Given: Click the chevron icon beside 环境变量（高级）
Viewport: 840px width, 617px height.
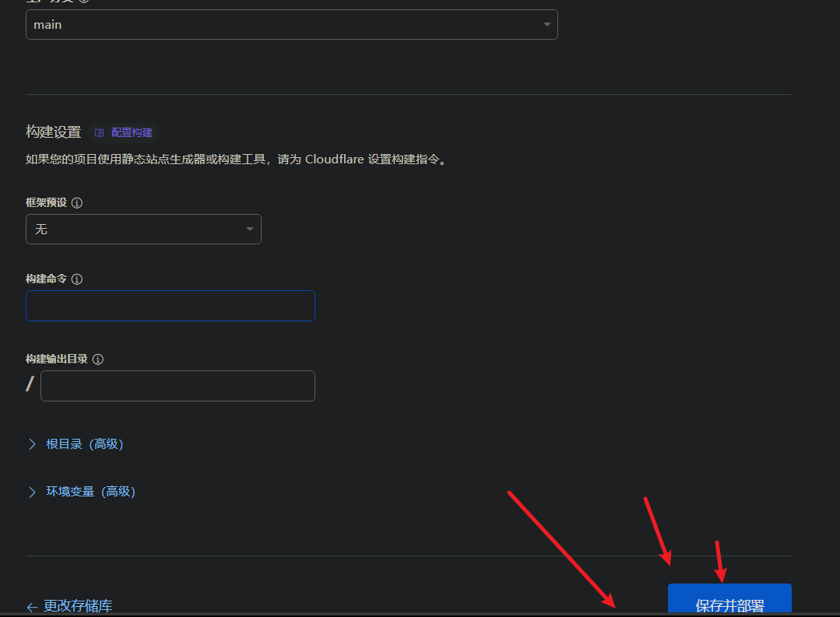Looking at the screenshot, I should coord(32,492).
